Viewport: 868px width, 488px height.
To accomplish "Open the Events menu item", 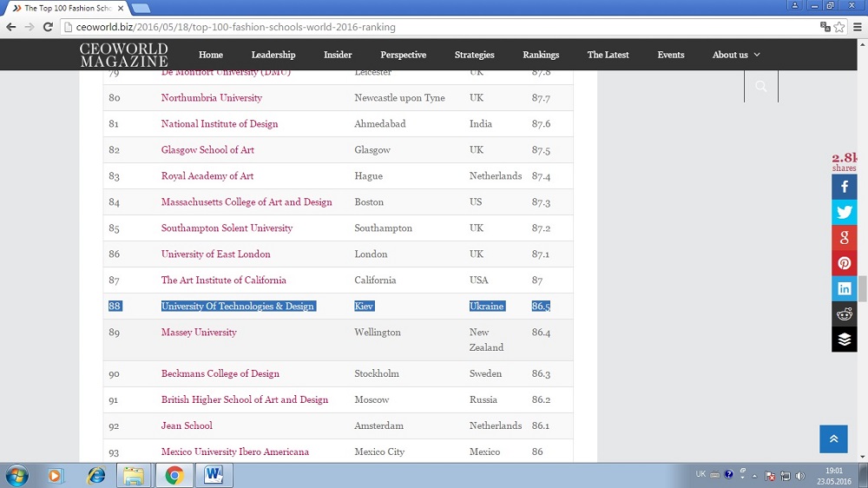I will [x=671, y=55].
